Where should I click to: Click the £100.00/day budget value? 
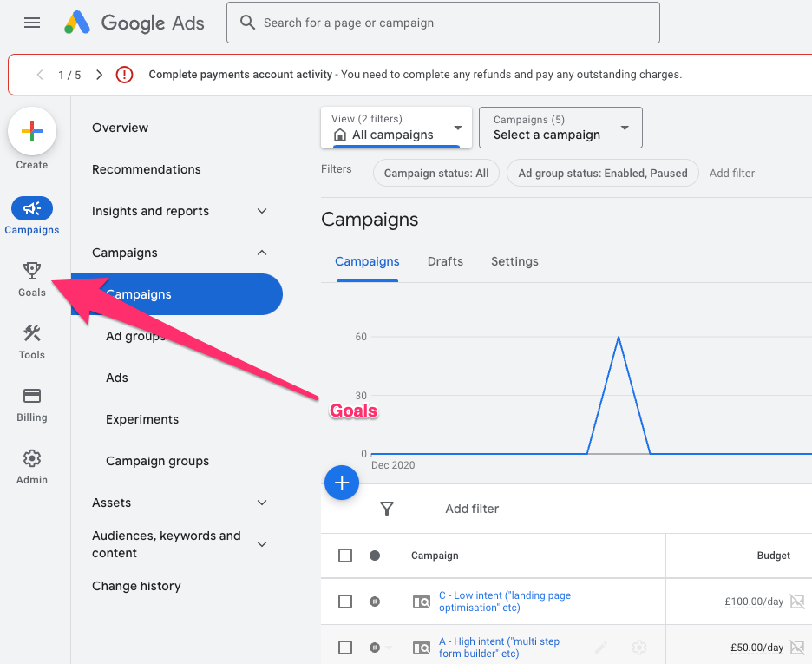coord(754,602)
